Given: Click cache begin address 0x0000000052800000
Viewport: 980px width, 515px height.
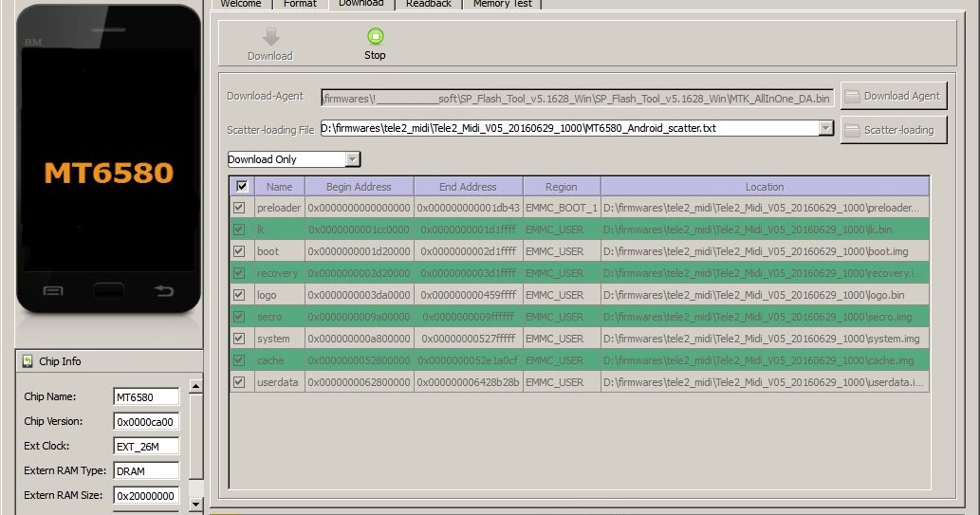Looking at the screenshot, I should pos(359,360).
